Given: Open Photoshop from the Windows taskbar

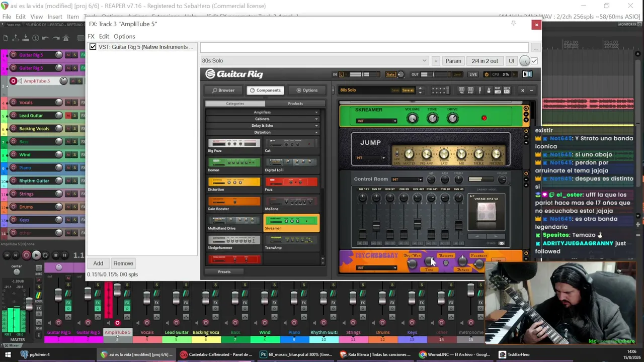Looking at the screenshot, I should coord(295,354).
